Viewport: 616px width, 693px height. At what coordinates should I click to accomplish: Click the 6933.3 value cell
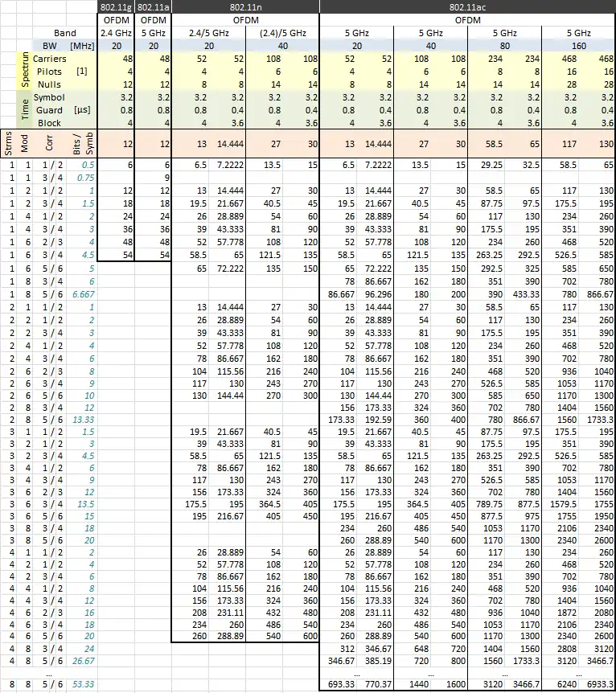[x=597, y=684]
